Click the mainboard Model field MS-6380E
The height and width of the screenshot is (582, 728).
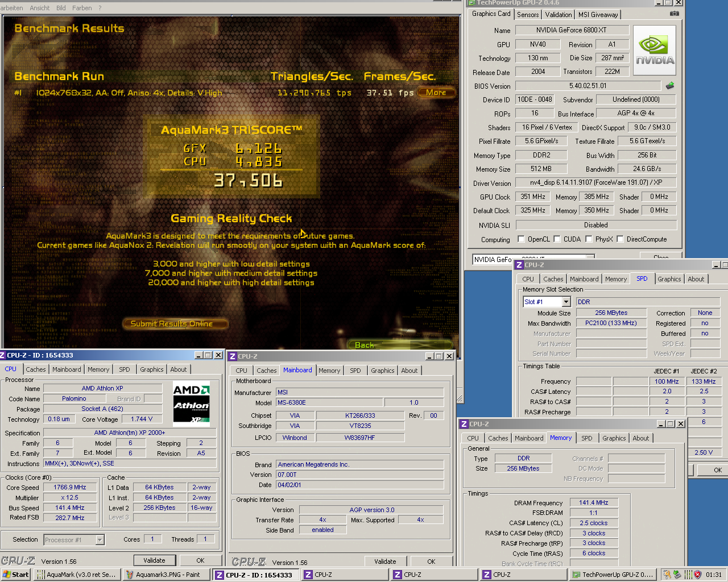point(329,402)
